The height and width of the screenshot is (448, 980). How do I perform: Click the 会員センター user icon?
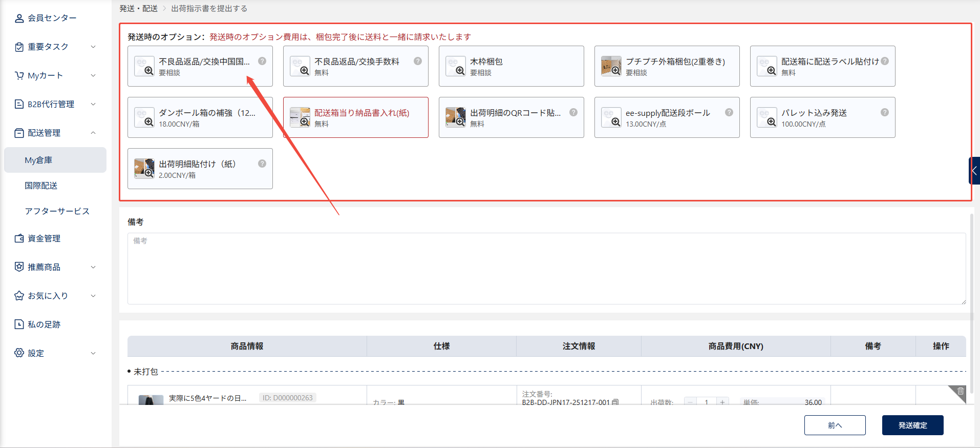coord(19,18)
